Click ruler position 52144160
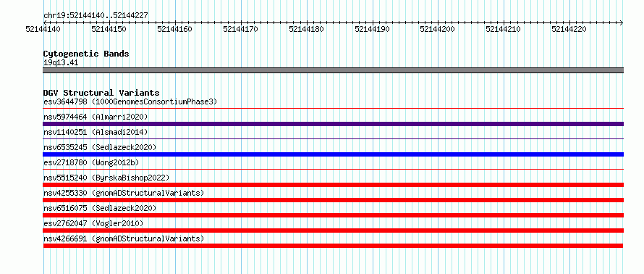The width and height of the screenshot is (644, 274). tap(174, 29)
